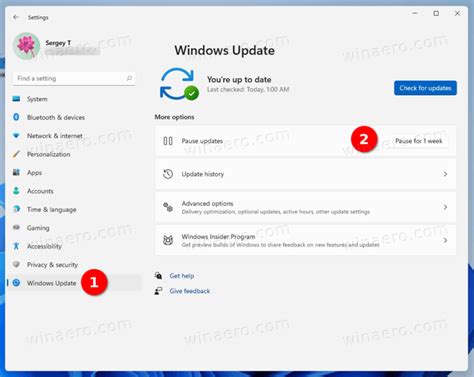474x377 pixels.
Task: Click the Give feedback link
Action: (190, 291)
